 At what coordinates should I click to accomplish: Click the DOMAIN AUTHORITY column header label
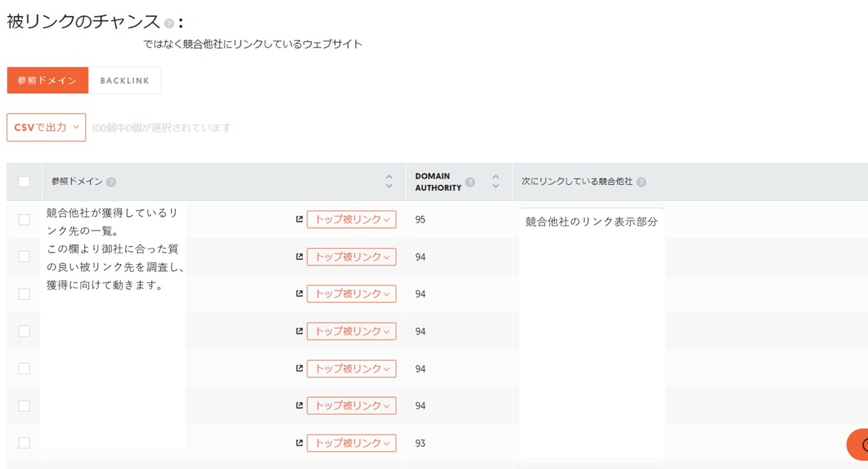click(438, 182)
